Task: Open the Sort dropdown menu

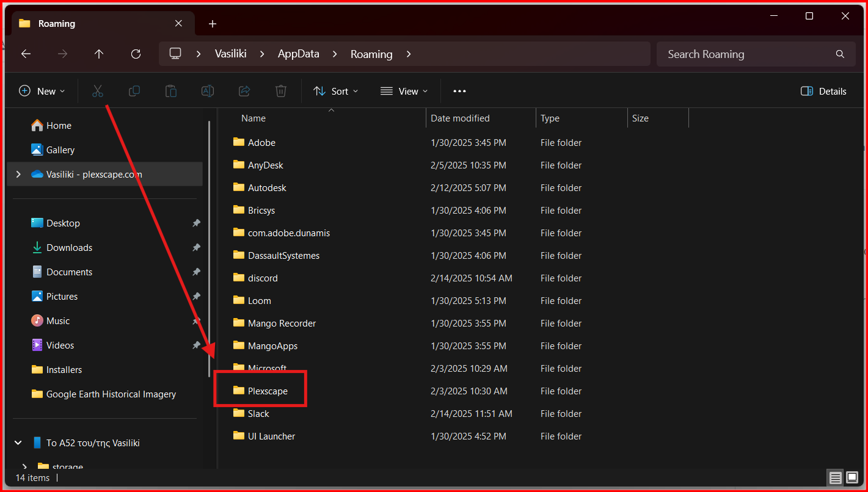Action: pos(335,91)
